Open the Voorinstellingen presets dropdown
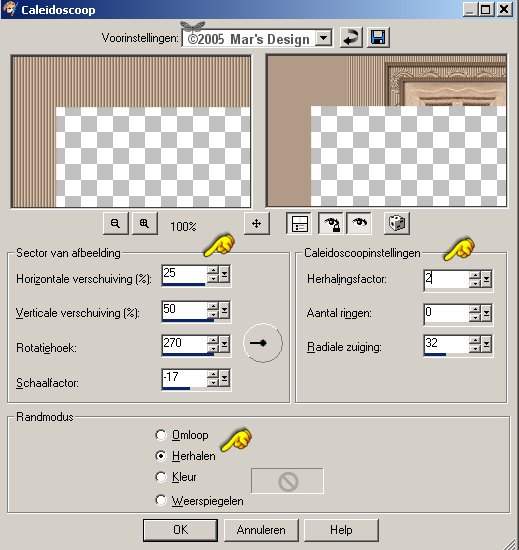 coord(323,38)
